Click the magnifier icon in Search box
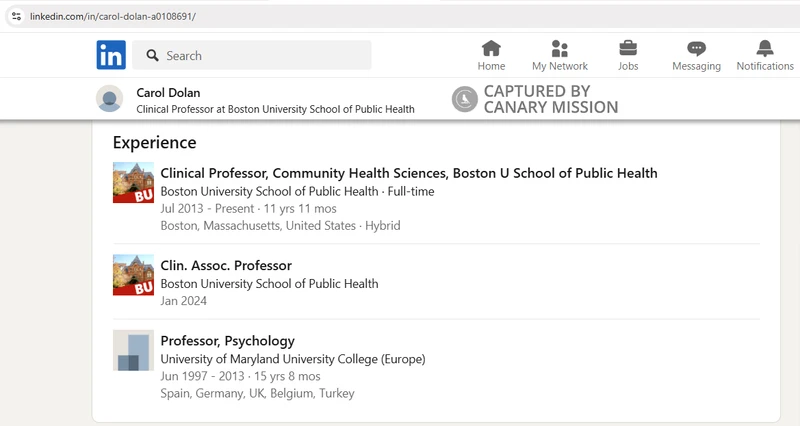Image resolution: width=800 pixels, height=426 pixels. click(x=152, y=55)
